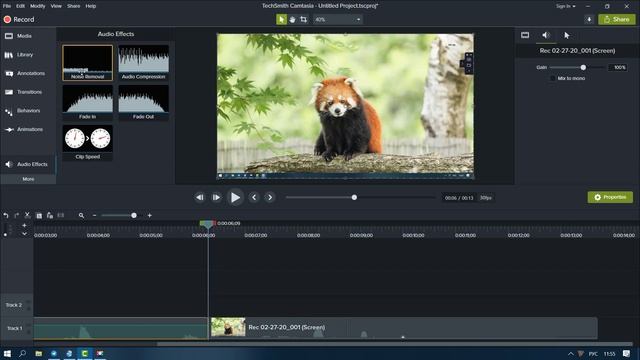Viewport: 640px width, 360px height.
Task: Jump to previous media with left chevron
Action: (254, 198)
